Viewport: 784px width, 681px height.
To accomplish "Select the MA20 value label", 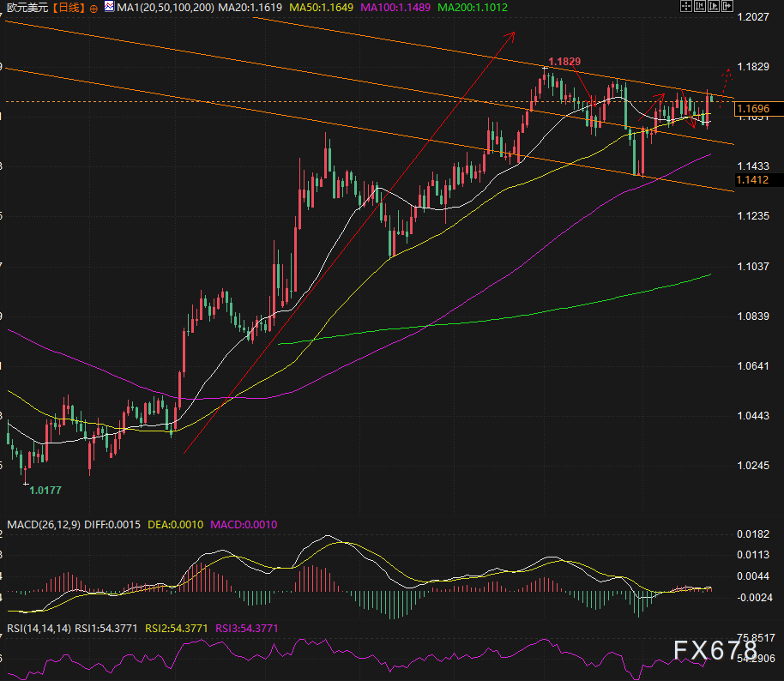I will [x=250, y=7].
